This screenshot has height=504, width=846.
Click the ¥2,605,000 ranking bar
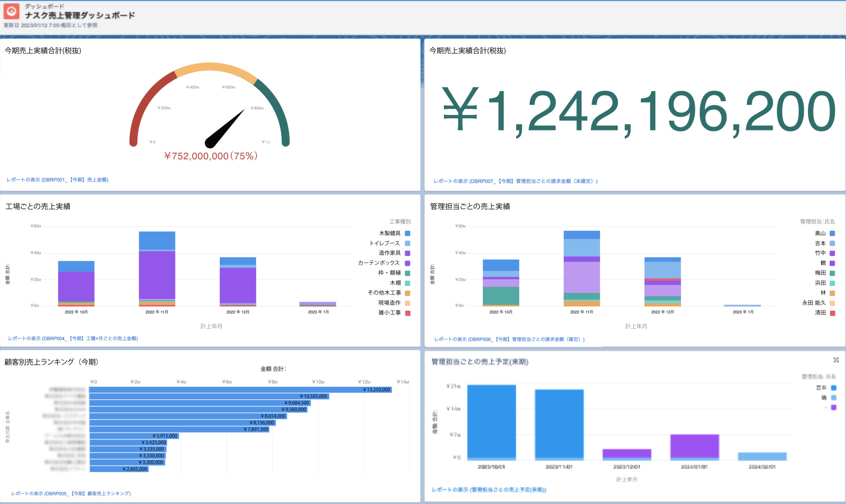[119, 469]
